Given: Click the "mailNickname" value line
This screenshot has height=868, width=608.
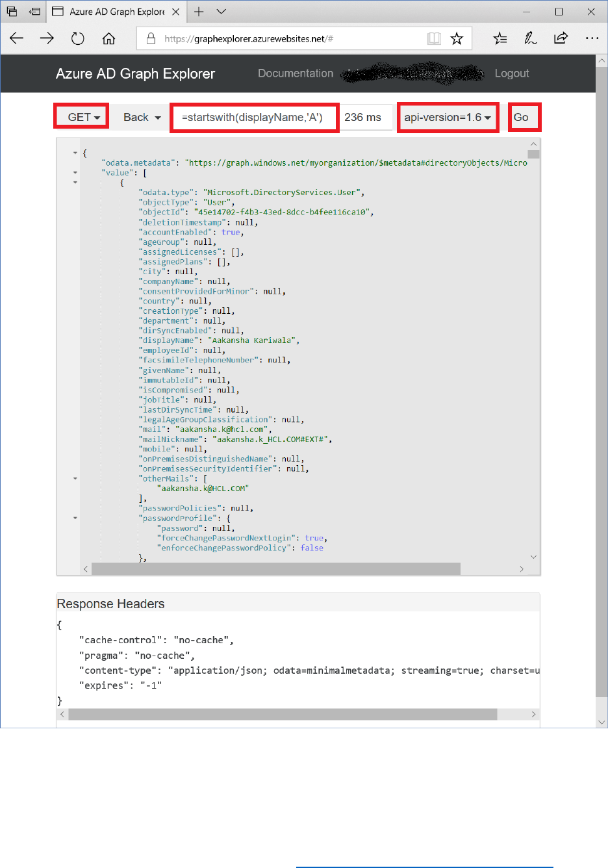Looking at the screenshot, I should [x=235, y=439].
